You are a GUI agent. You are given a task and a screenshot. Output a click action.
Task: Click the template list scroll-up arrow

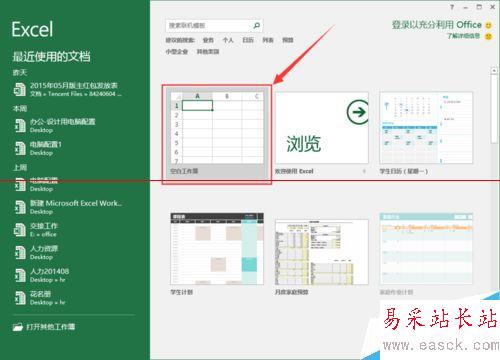(x=494, y=71)
